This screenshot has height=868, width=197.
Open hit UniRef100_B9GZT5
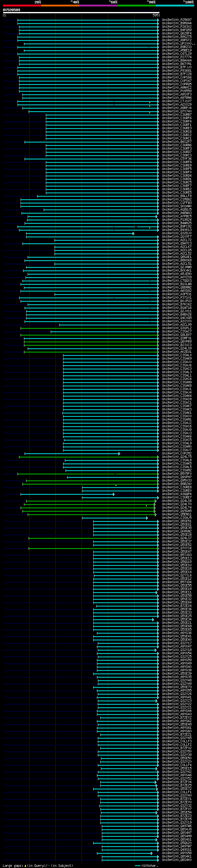(x=176, y=37)
